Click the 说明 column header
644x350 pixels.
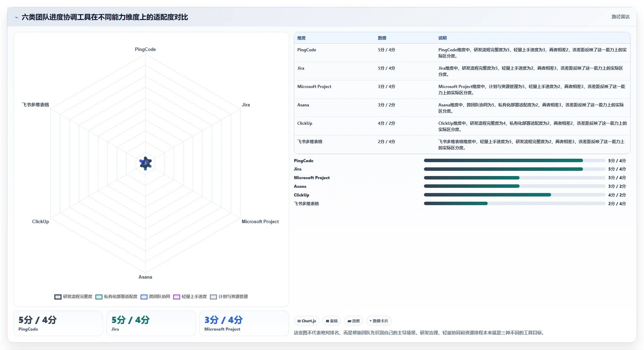pos(442,38)
